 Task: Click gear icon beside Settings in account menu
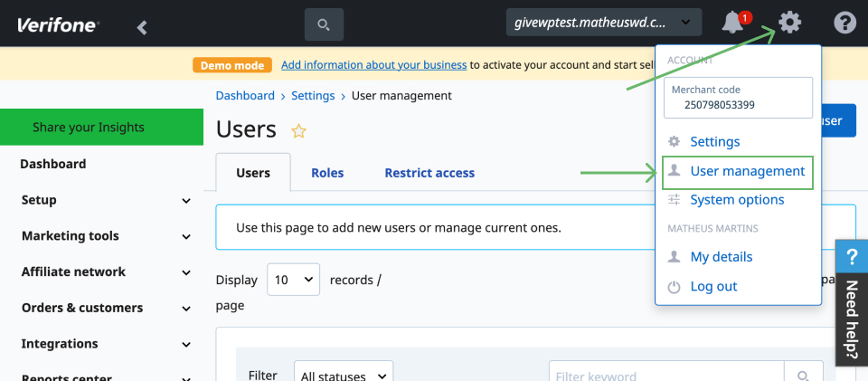pos(674,141)
